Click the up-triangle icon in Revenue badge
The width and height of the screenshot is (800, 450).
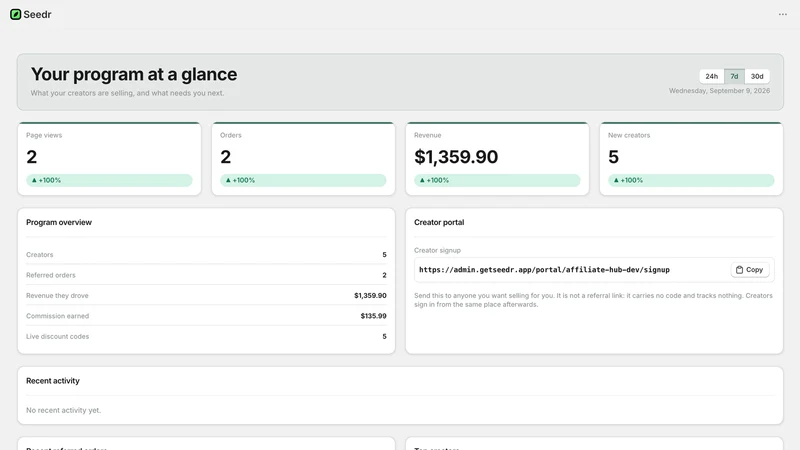pos(422,180)
